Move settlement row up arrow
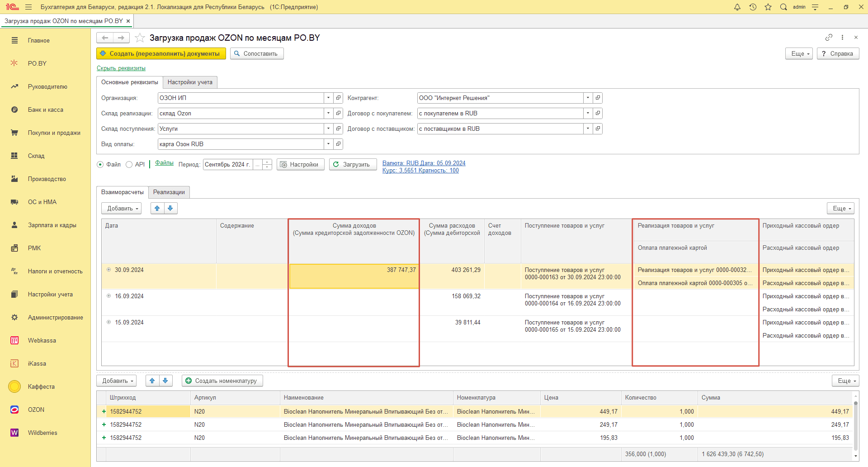The image size is (868, 467). coord(157,208)
